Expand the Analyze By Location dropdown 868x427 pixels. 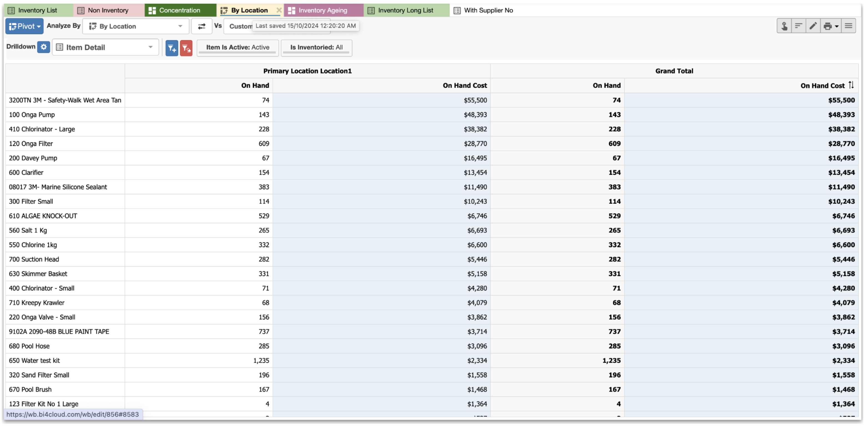click(x=136, y=26)
